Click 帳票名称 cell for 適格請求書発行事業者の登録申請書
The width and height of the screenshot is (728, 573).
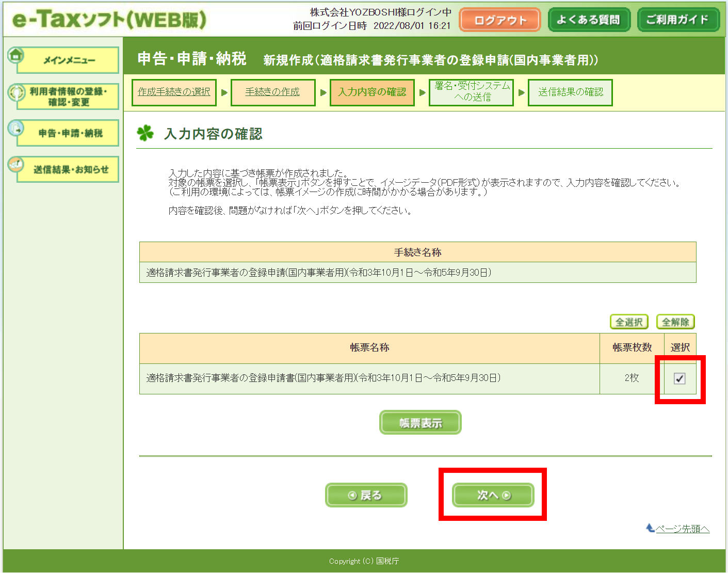click(369, 378)
